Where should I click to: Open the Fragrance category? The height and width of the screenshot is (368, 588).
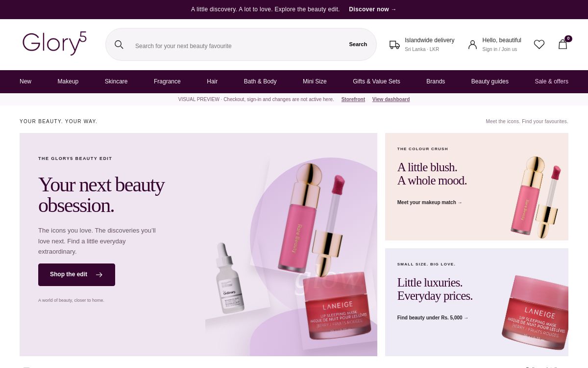point(167,81)
